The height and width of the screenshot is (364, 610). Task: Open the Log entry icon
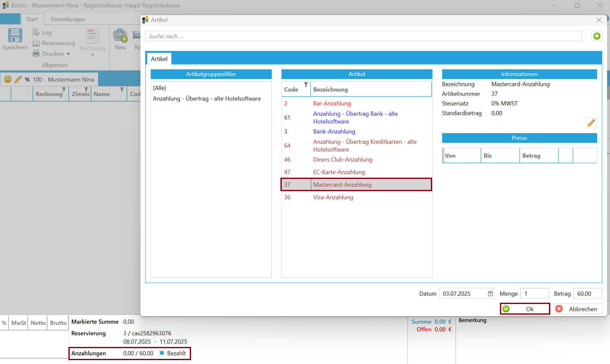(36, 32)
